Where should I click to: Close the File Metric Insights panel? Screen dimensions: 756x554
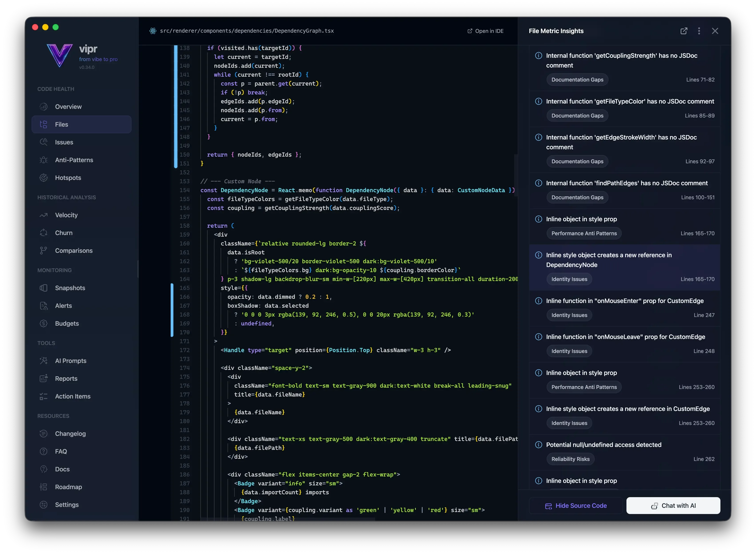click(715, 31)
